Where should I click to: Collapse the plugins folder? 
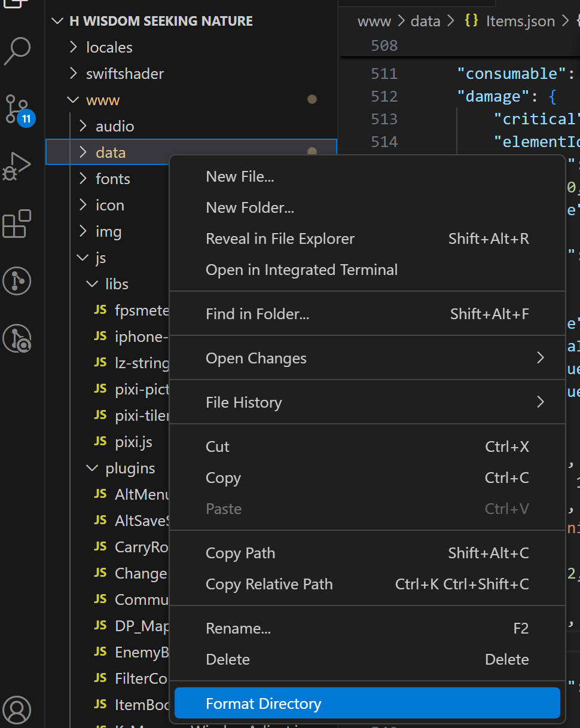(93, 468)
